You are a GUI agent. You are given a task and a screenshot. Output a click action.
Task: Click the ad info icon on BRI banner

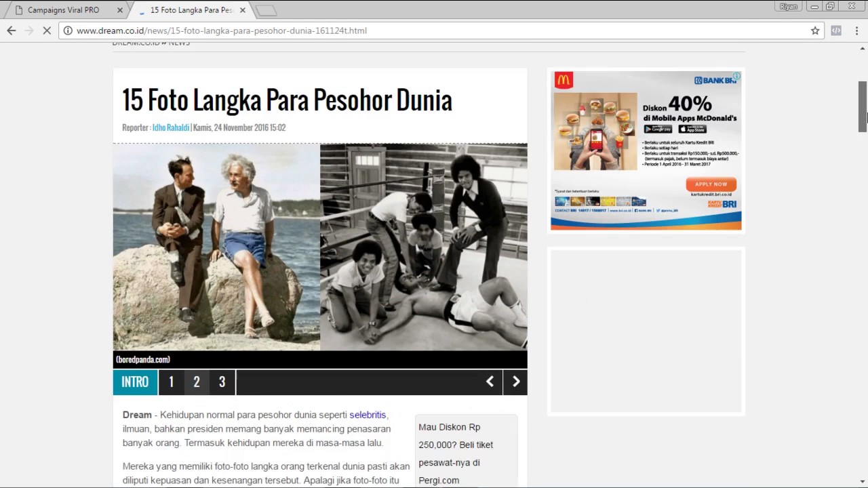(x=736, y=76)
